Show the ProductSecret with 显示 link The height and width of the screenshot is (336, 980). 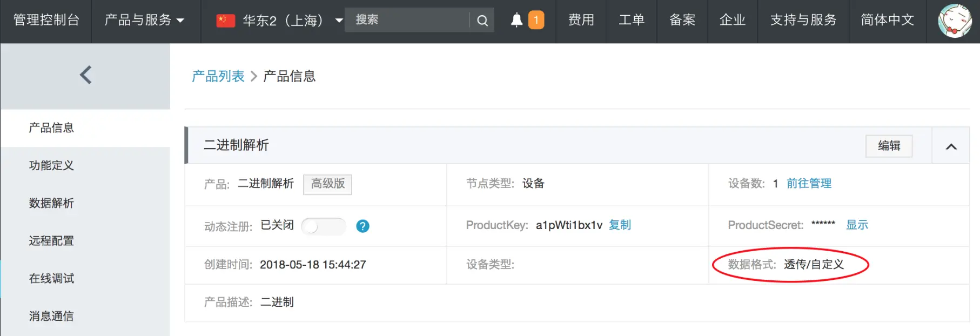(857, 225)
